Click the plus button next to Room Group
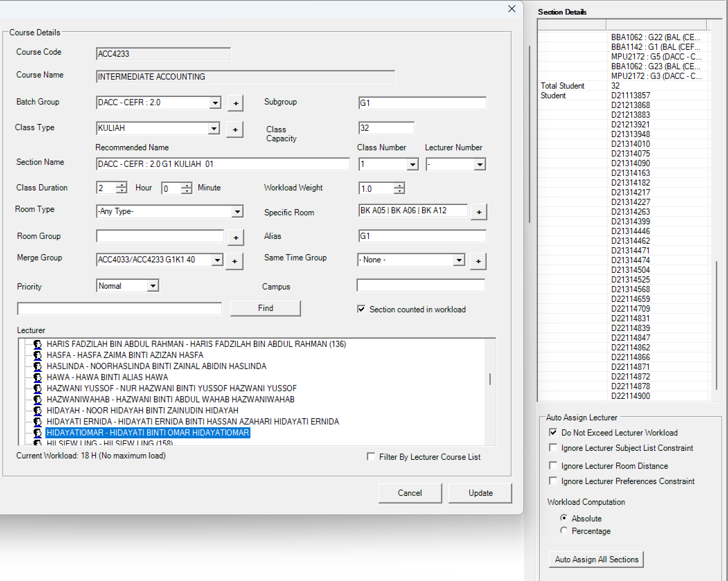The width and height of the screenshot is (728, 581). [x=236, y=238]
